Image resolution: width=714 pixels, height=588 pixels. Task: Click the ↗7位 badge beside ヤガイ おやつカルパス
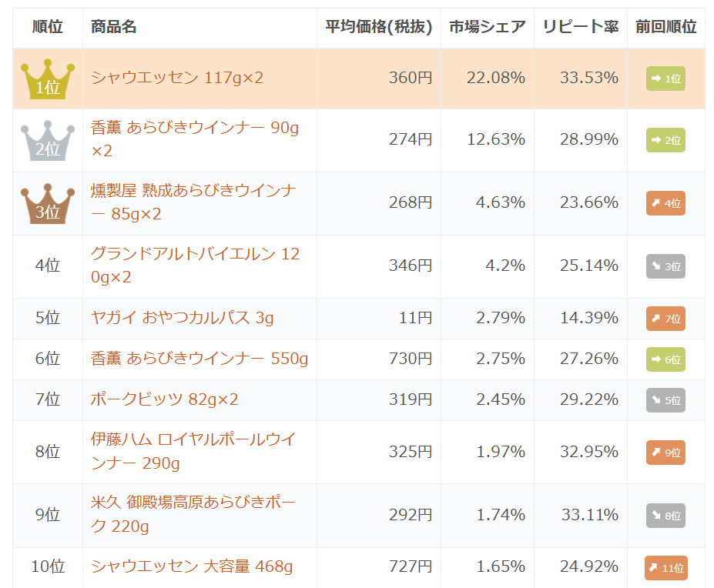(x=665, y=317)
